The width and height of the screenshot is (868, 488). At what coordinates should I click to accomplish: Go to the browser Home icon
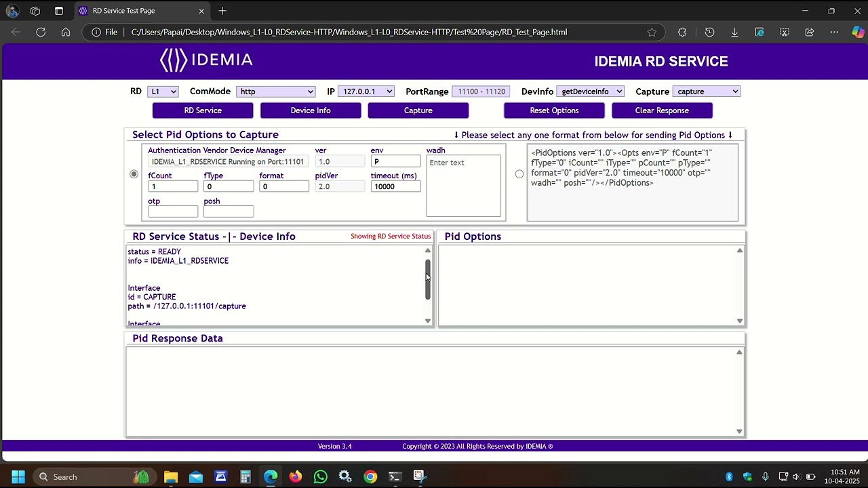point(66,32)
